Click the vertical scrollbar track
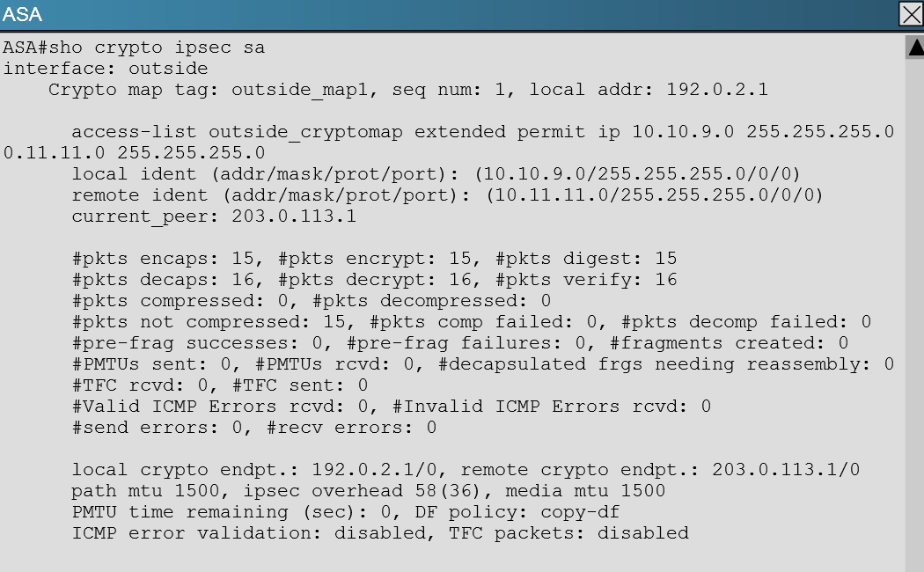Screen dimensions: 924x572 click(914, 308)
